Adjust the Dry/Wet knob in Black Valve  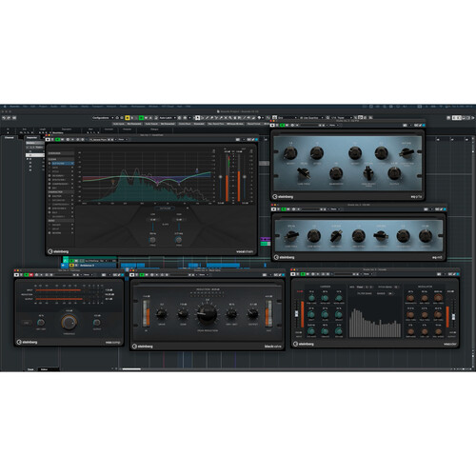point(231,314)
